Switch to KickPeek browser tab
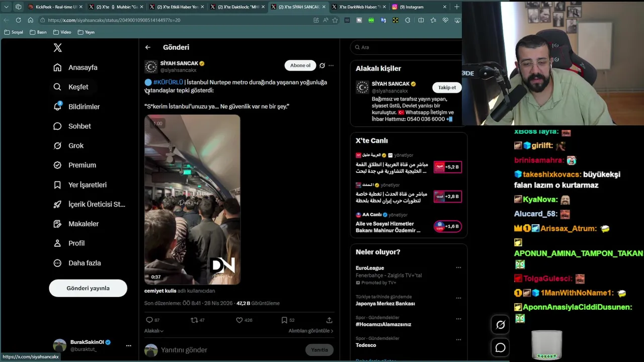The width and height of the screenshot is (644, 362). click(x=55, y=7)
